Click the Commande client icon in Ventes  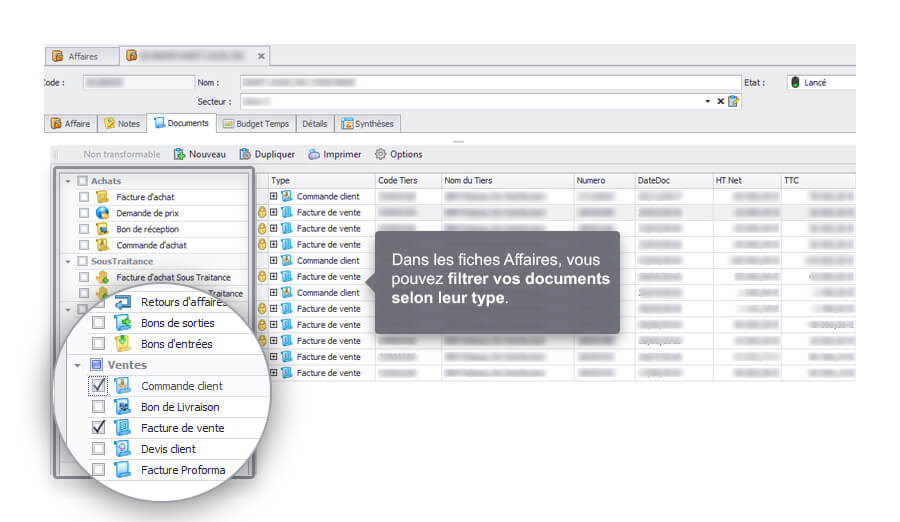tap(122, 385)
